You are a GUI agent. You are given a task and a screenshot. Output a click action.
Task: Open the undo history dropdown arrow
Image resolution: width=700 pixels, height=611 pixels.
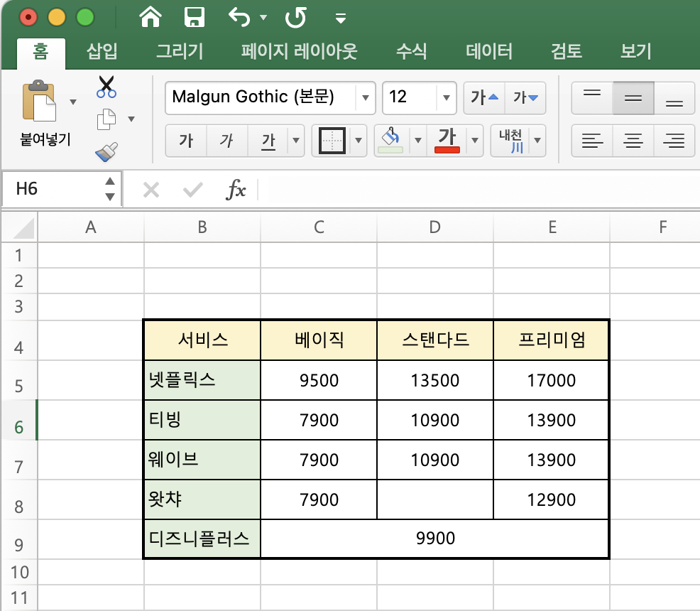pos(263,18)
